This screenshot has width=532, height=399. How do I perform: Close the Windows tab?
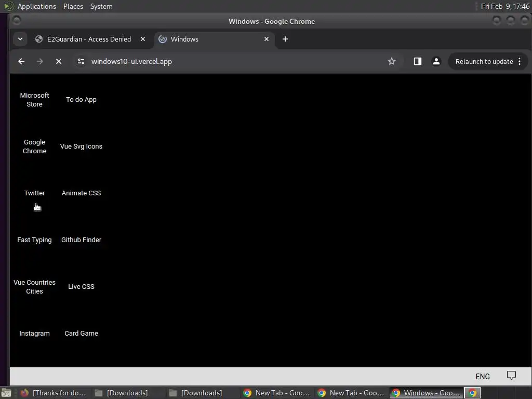coord(267,39)
